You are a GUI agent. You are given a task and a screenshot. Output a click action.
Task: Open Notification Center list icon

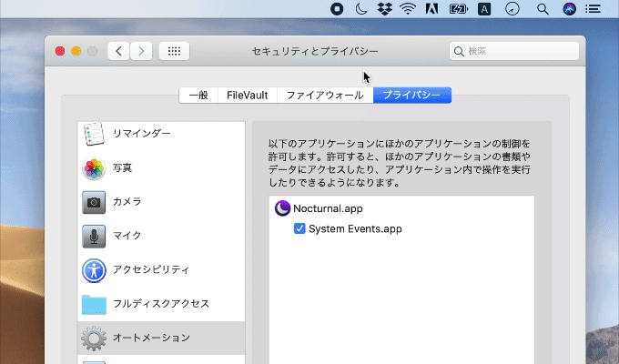click(x=593, y=9)
